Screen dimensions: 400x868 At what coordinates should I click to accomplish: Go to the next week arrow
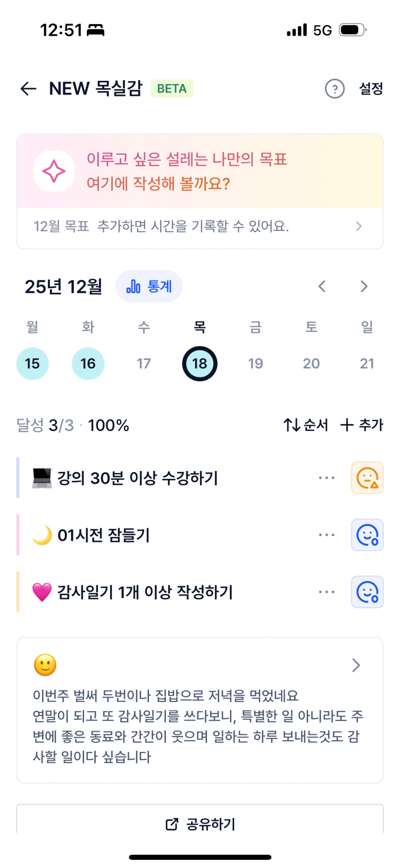(x=364, y=287)
